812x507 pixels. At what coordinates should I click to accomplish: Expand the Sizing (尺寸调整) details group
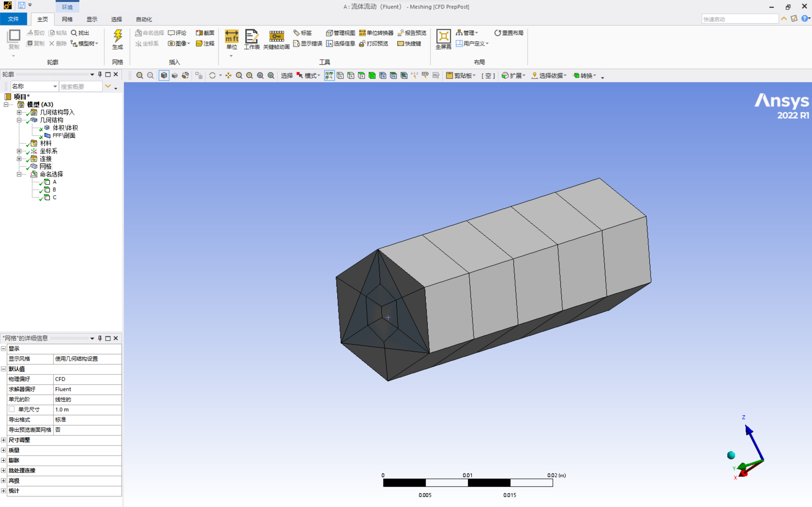click(3, 440)
